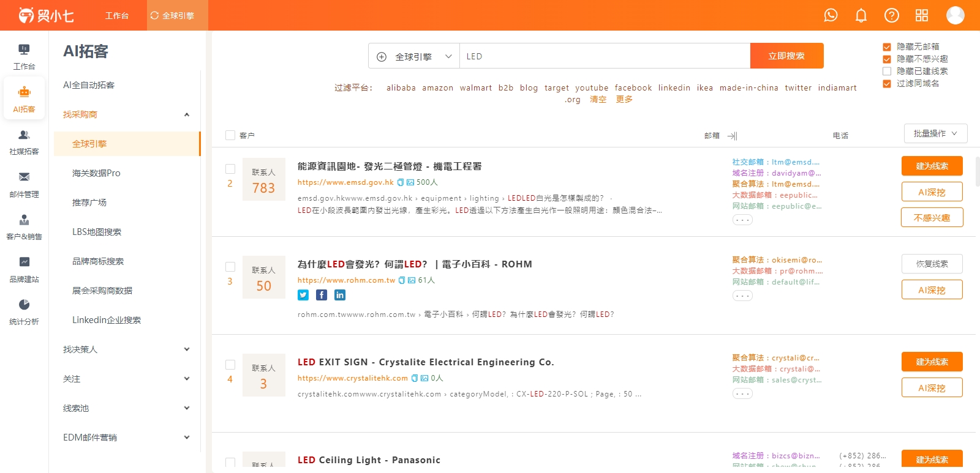Select linkedin platform filter
The height and width of the screenshot is (473, 980).
(x=674, y=88)
